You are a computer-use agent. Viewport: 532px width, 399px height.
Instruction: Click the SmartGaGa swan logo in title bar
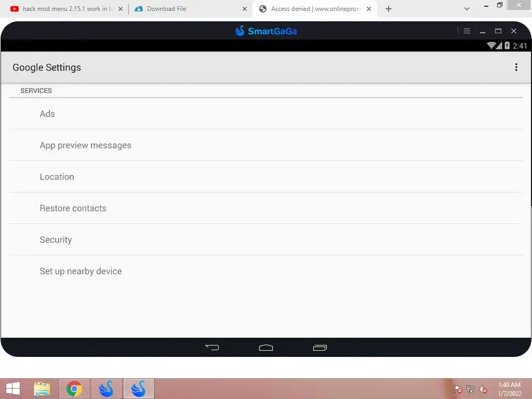point(240,31)
